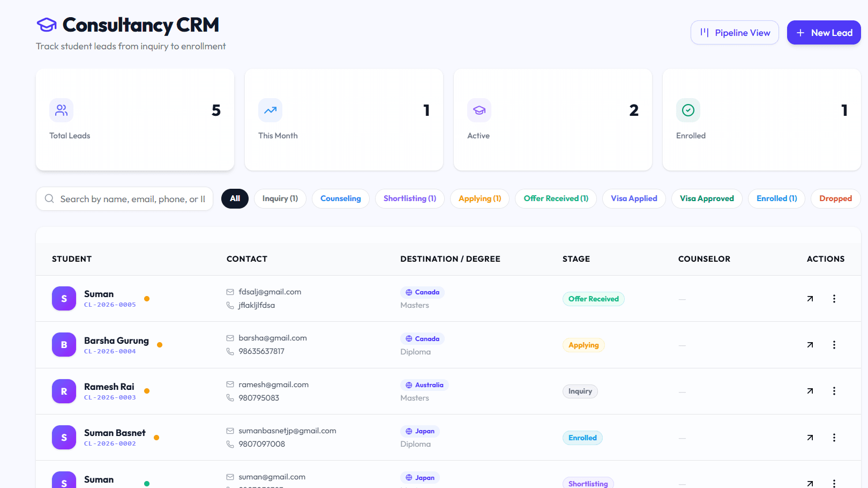Filter leads by Shortlisting stage

pos(410,198)
